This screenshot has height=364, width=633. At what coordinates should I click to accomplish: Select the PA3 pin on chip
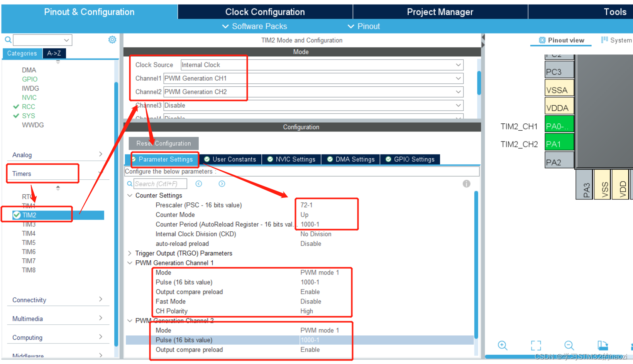point(584,185)
